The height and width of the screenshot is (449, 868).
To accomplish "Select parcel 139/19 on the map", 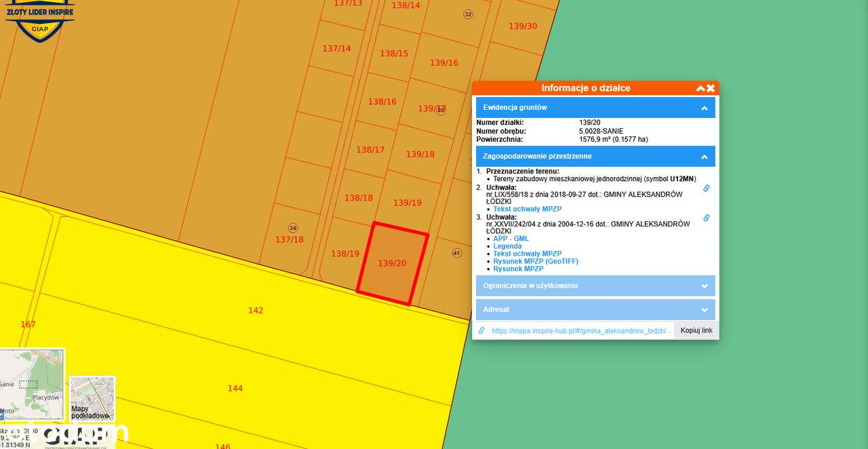I will pyautogui.click(x=407, y=202).
